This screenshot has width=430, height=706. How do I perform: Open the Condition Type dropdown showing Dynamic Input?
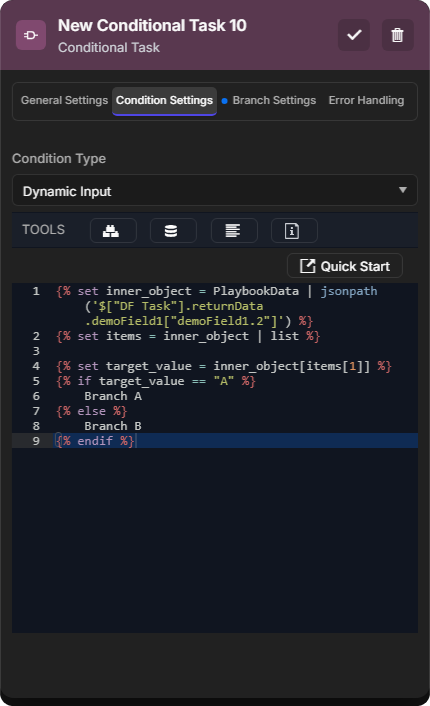tap(215, 190)
